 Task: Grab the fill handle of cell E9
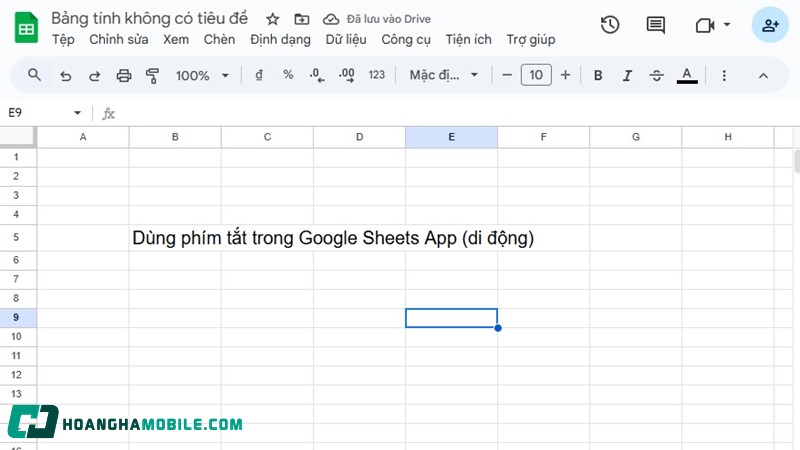click(x=498, y=328)
